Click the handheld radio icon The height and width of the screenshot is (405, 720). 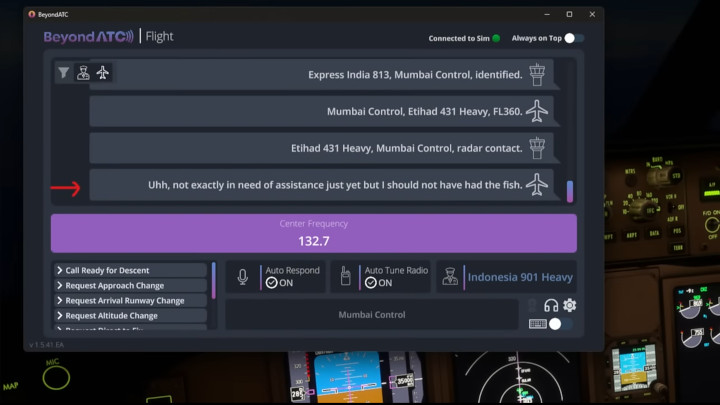pos(345,276)
